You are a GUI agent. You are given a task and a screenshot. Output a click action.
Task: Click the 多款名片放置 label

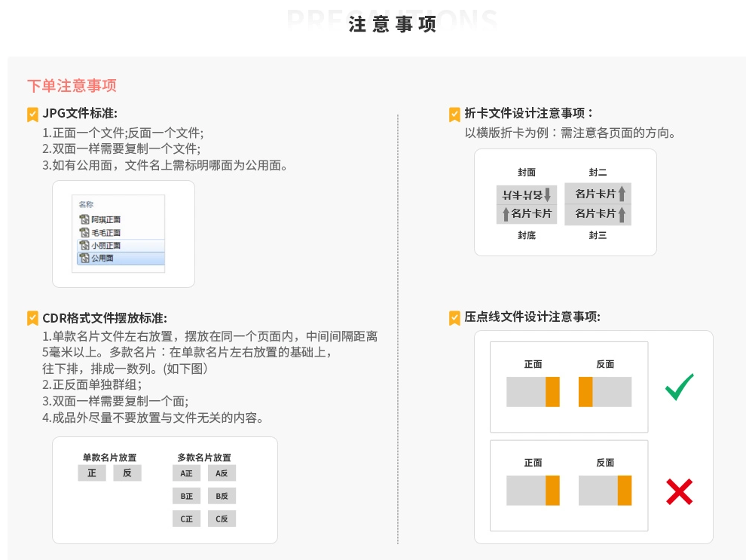click(x=204, y=457)
